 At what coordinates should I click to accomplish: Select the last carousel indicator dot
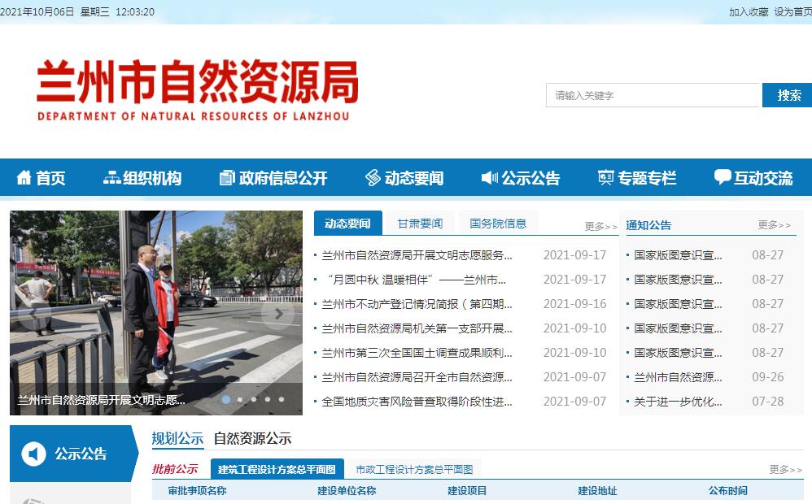coord(282,399)
